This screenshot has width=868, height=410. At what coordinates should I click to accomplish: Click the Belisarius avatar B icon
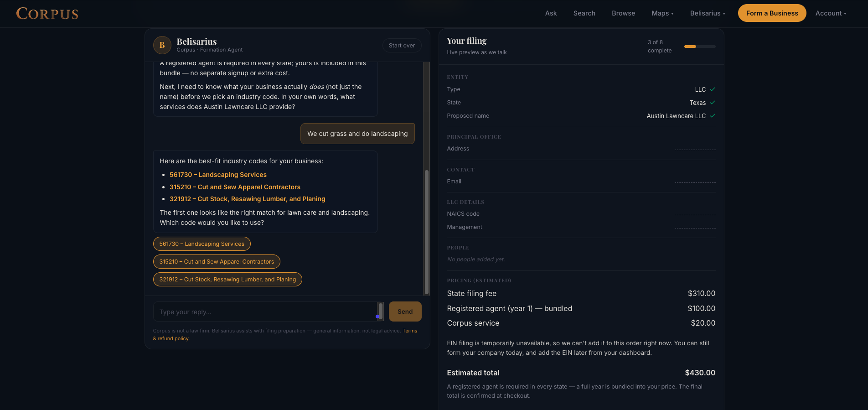[162, 45]
